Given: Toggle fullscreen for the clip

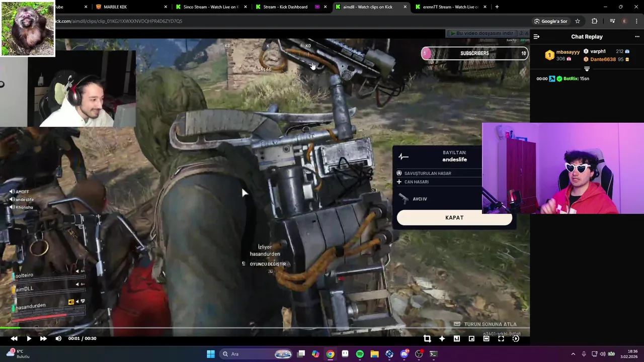Looking at the screenshot, I should [x=501, y=339].
